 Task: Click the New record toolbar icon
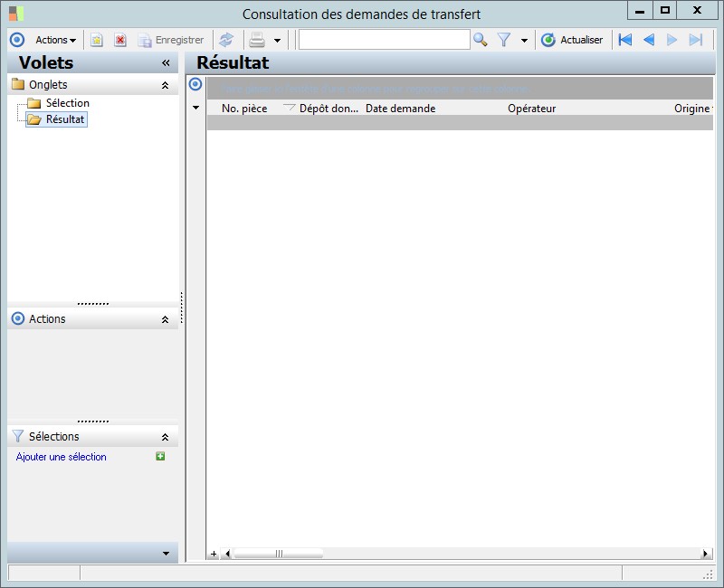pyautogui.click(x=97, y=40)
